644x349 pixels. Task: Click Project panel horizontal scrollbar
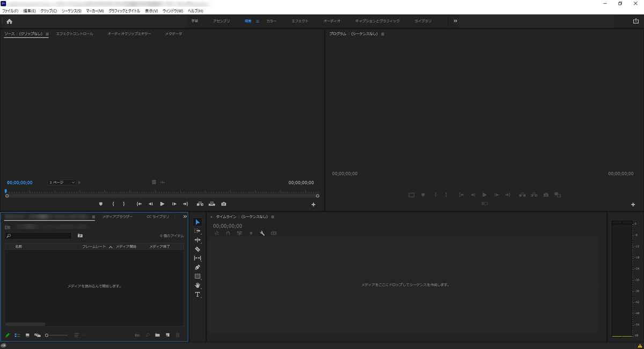point(25,324)
